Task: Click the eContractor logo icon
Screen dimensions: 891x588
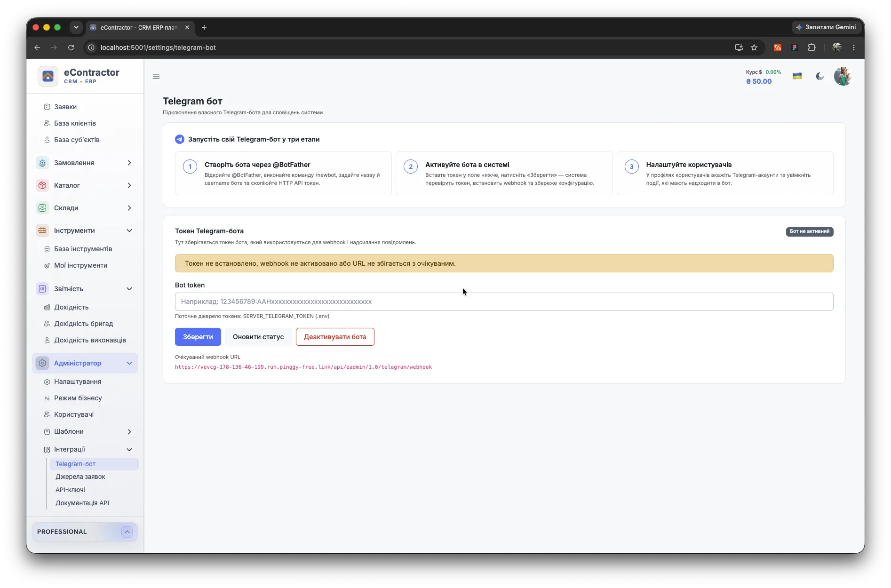Action: pyautogui.click(x=48, y=76)
